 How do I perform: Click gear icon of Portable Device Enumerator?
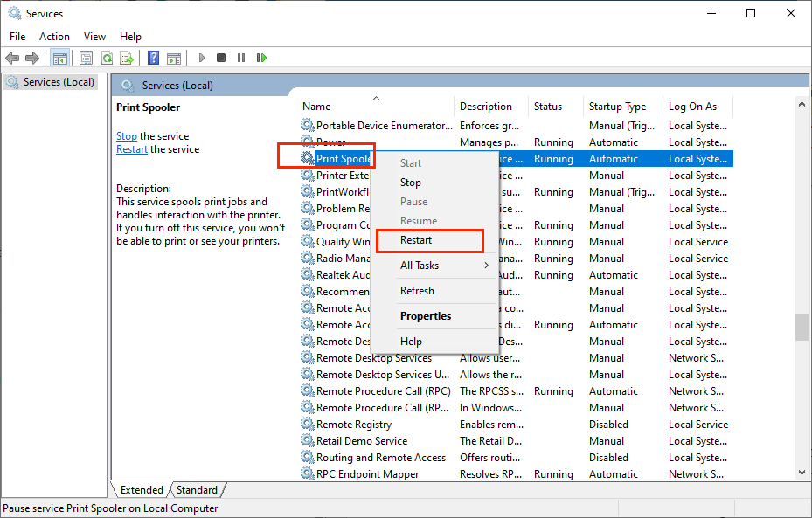(308, 125)
